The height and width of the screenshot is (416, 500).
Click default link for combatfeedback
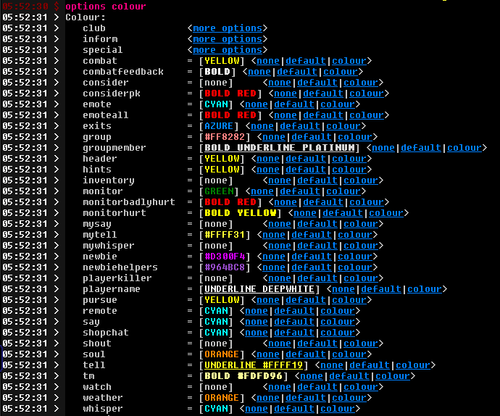pos(297,72)
